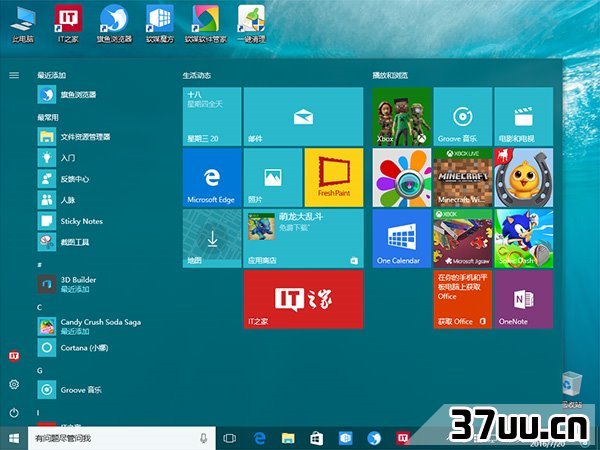Open Edge from the taskbar
600x450 pixels.
point(259,438)
